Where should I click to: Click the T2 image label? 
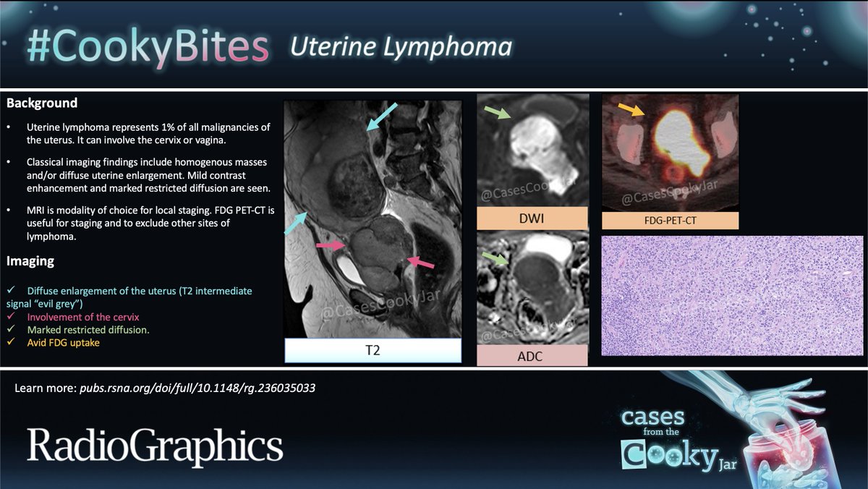click(373, 350)
